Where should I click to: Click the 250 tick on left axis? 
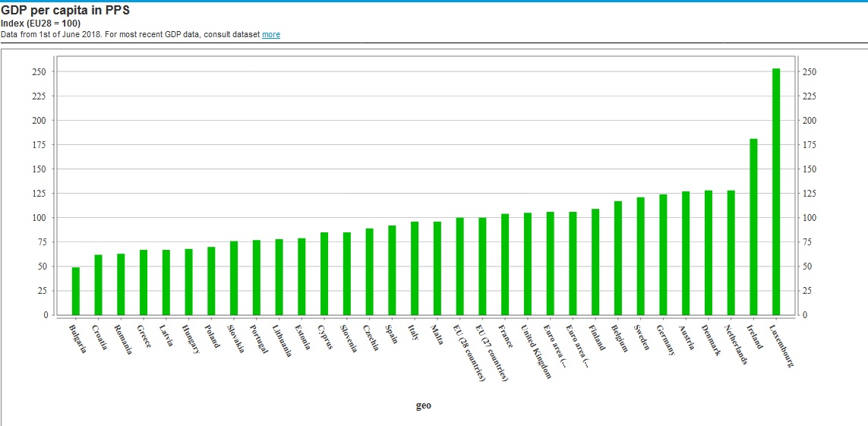coord(39,72)
